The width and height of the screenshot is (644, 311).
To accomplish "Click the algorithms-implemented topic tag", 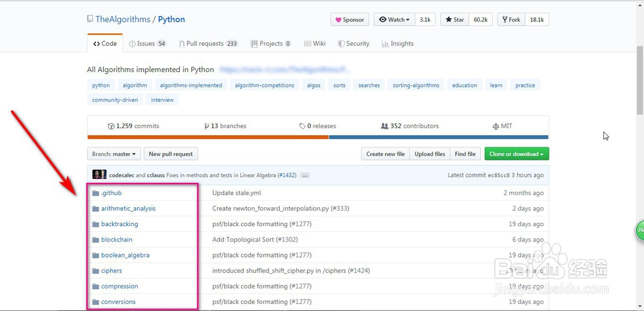I will pos(191,85).
